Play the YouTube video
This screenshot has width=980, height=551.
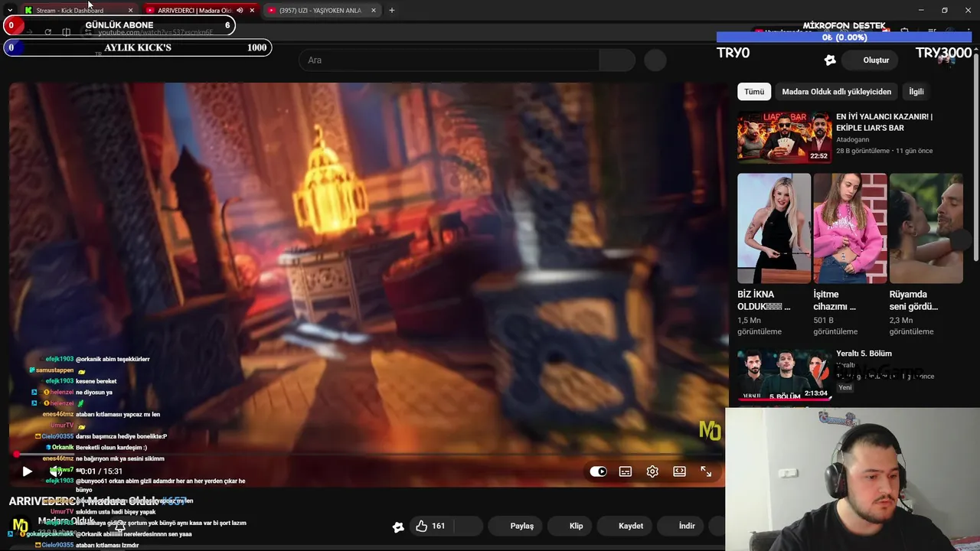pyautogui.click(x=27, y=471)
